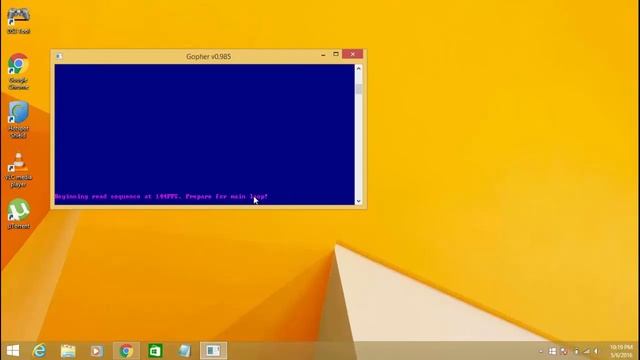This screenshot has height=360, width=640.
Task: Maximize the Gopher v0.985 window
Action: pos(336,54)
